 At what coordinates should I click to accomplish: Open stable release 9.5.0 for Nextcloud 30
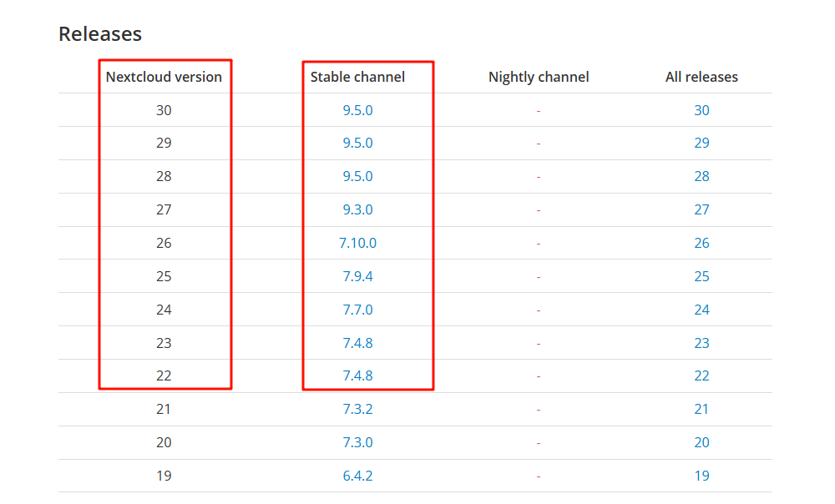pos(357,110)
